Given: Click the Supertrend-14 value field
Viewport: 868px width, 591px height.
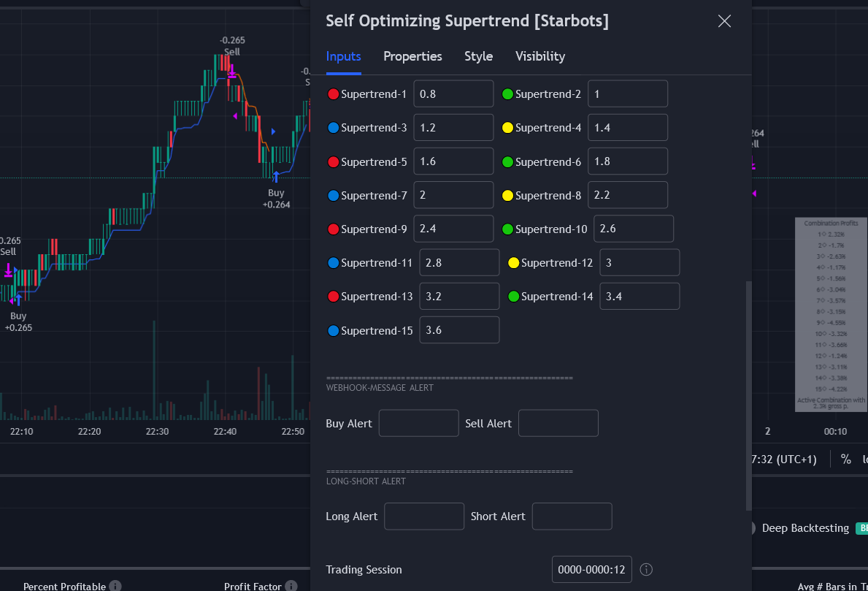Looking at the screenshot, I should (x=640, y=297).
